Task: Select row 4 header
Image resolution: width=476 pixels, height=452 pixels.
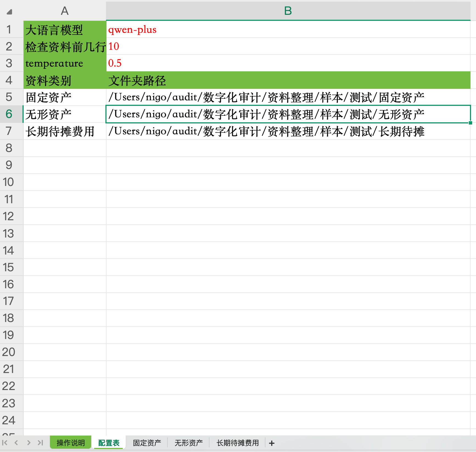Action: click(x=9, y=80)
